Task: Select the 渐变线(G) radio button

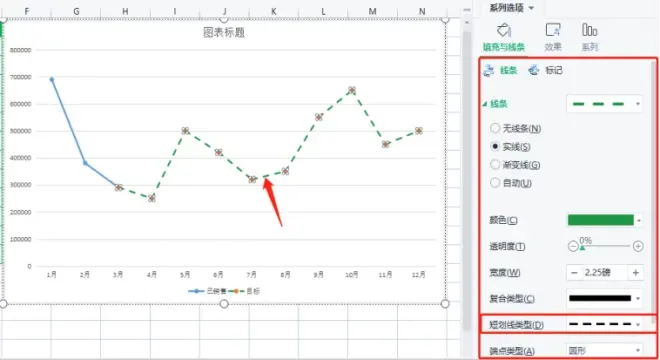Action: 495,165
